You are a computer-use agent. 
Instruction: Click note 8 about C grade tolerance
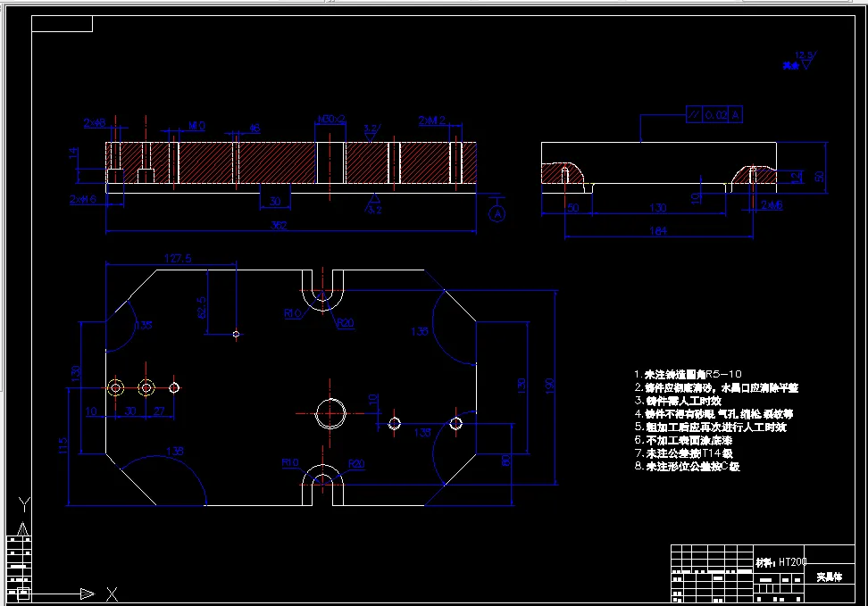tap(687, 467)
